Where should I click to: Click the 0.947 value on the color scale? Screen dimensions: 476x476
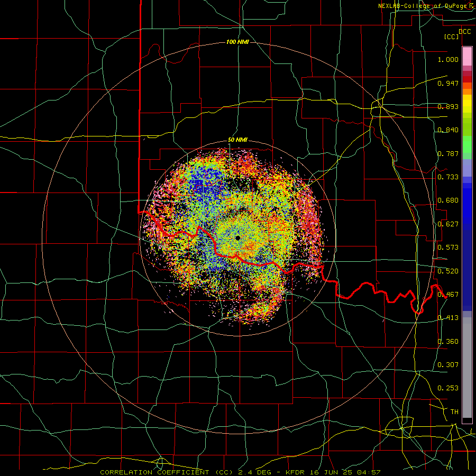pos(448,83)
